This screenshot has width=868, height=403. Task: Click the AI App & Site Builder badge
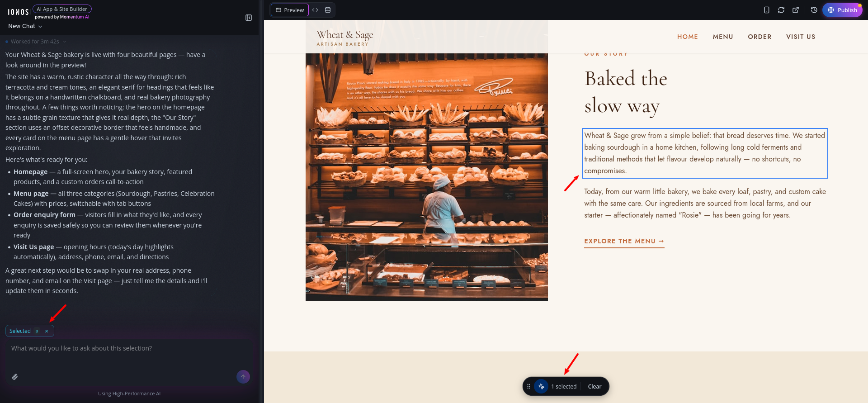click(62, 9)
